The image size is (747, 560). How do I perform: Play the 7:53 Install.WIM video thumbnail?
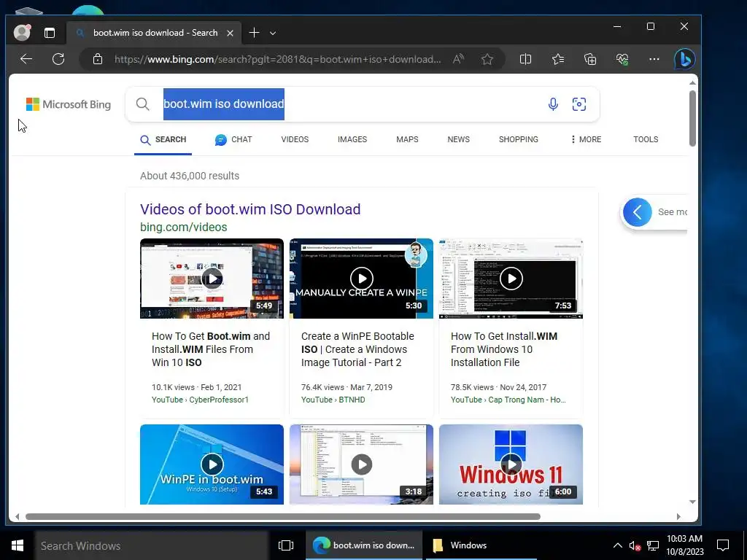pyautogui.click(x=511, y=279)
